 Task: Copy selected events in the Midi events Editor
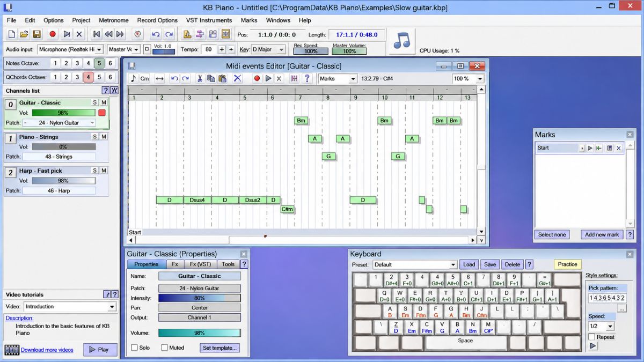(x=211, y=78)
